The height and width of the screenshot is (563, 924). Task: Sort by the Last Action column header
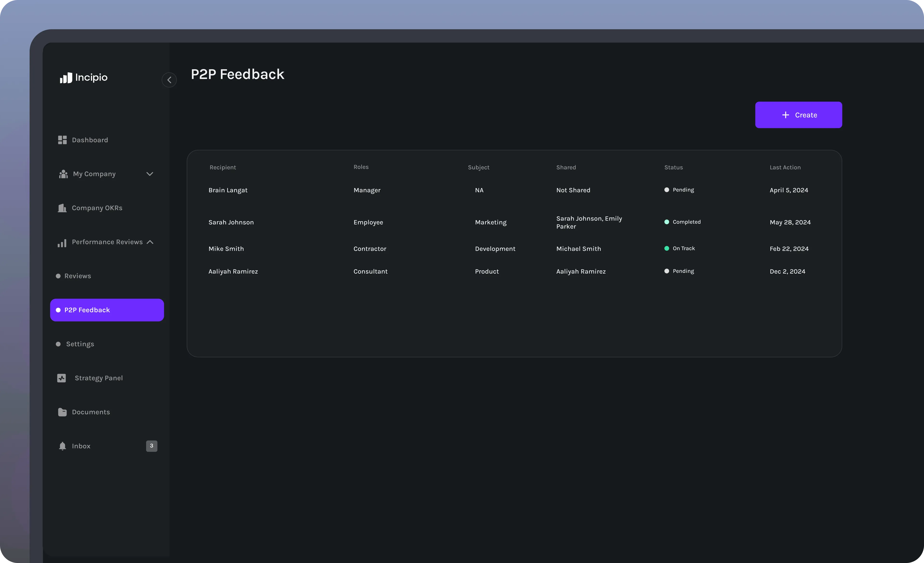pos(785,167)
